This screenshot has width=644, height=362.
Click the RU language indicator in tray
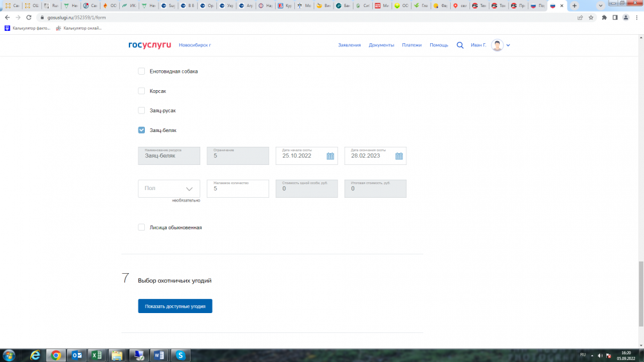pos(583,355)
